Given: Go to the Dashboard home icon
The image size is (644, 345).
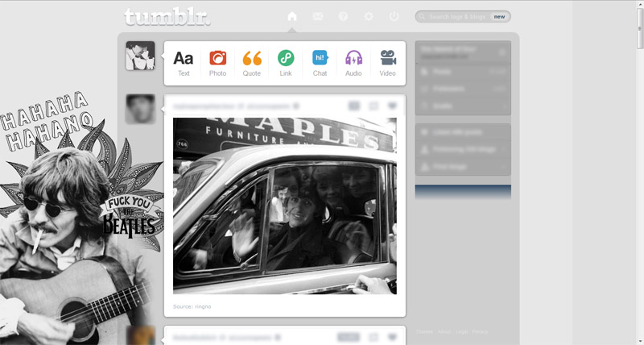Looking at the screenshot, I should pos(292,16).
